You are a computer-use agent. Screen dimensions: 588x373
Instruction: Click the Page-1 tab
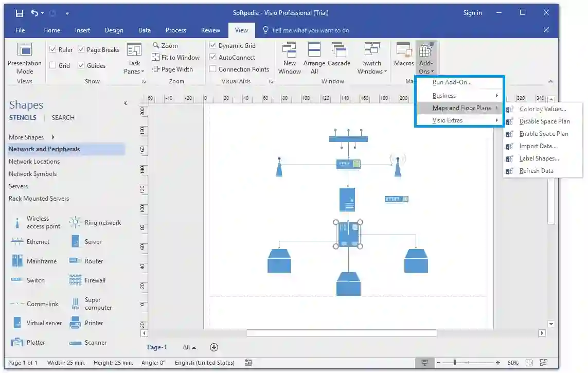tap(157, 347)
